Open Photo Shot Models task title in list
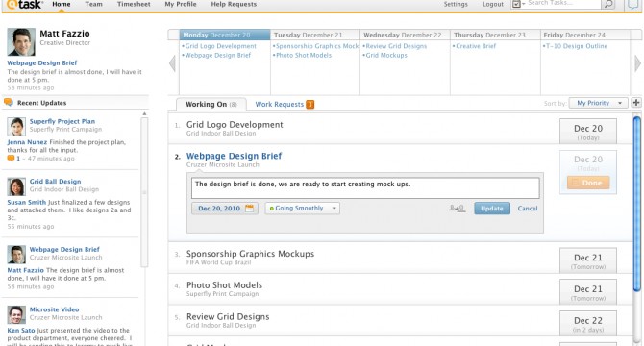 224,284
